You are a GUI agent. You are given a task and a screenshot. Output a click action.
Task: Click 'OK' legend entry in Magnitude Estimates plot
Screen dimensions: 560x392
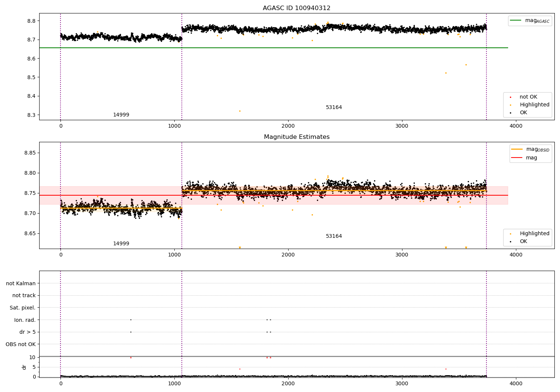[519, 241]
